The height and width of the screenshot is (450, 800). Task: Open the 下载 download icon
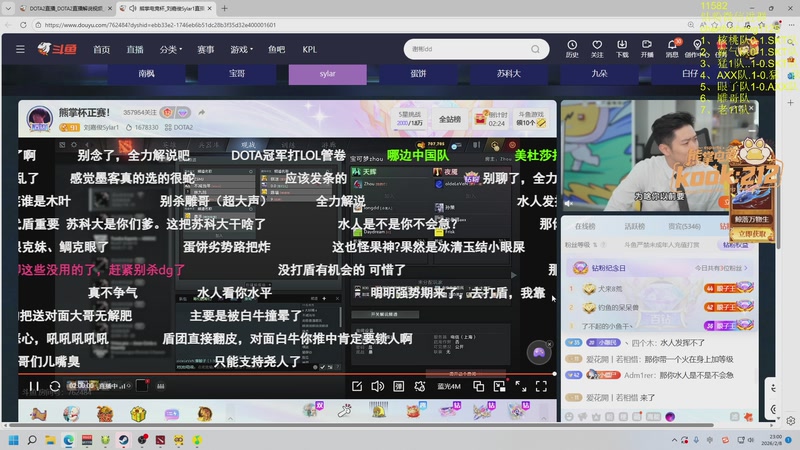click(622, 49)
